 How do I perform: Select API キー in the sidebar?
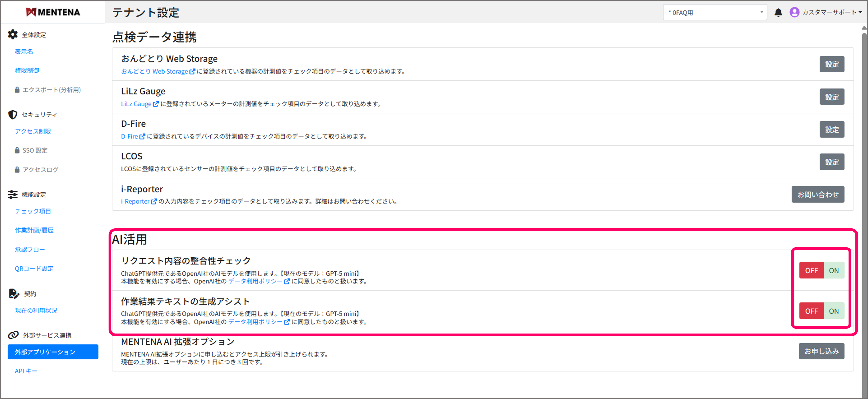(26, 371)
